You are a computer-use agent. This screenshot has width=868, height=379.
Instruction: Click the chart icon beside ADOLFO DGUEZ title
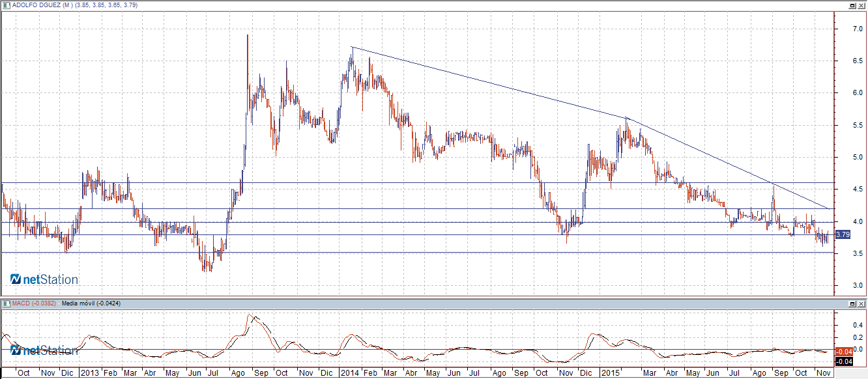point(7,5)
